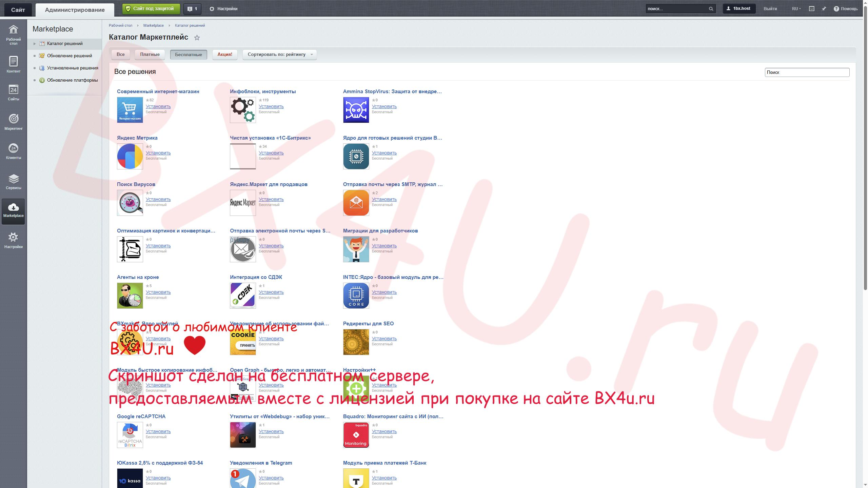Open Яндекс Метрика module icon

(x=130, y=156)
